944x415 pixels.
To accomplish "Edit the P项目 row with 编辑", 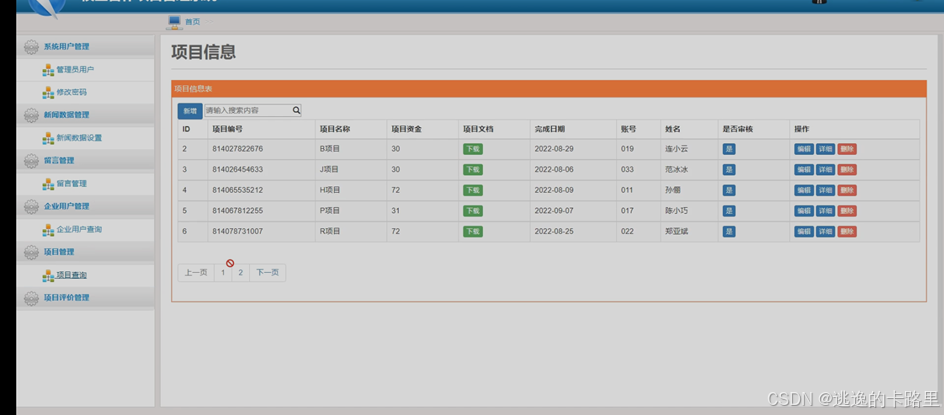I will click(804, 211).
